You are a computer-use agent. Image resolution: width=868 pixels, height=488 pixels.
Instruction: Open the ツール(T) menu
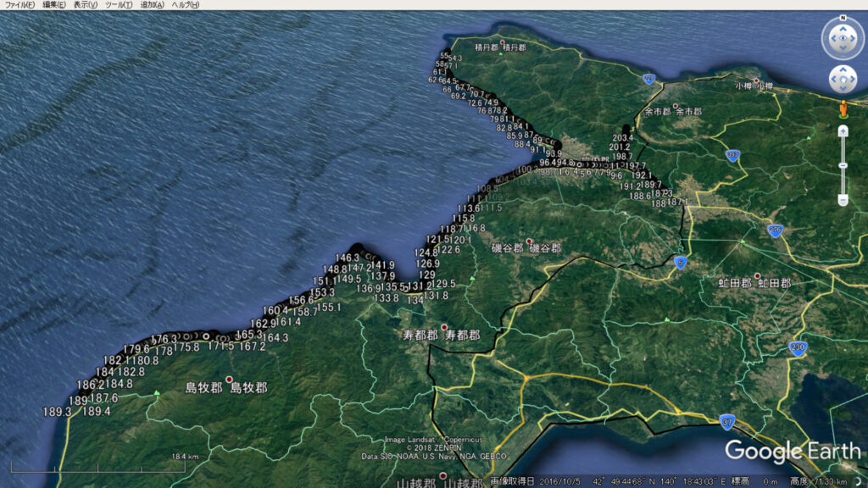click(x=120, y=5)
